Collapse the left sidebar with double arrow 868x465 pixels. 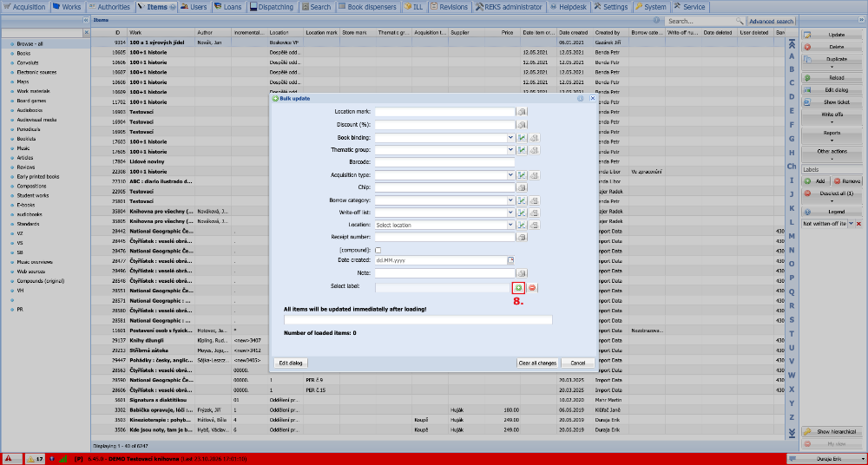click(x=86, y=20)
